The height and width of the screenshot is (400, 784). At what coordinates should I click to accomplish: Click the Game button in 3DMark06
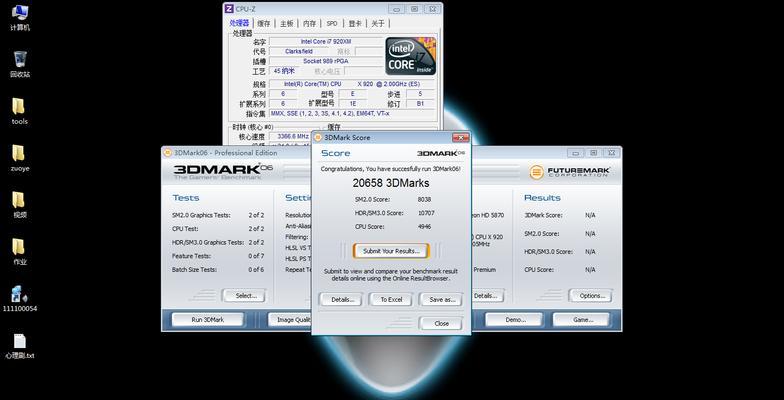point(582,320)
